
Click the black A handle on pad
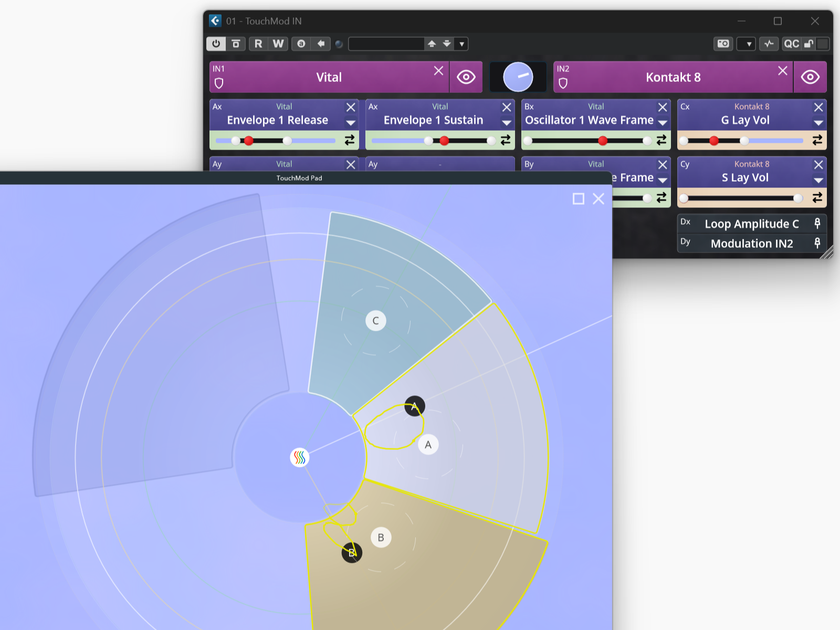(x=415, y=406)
